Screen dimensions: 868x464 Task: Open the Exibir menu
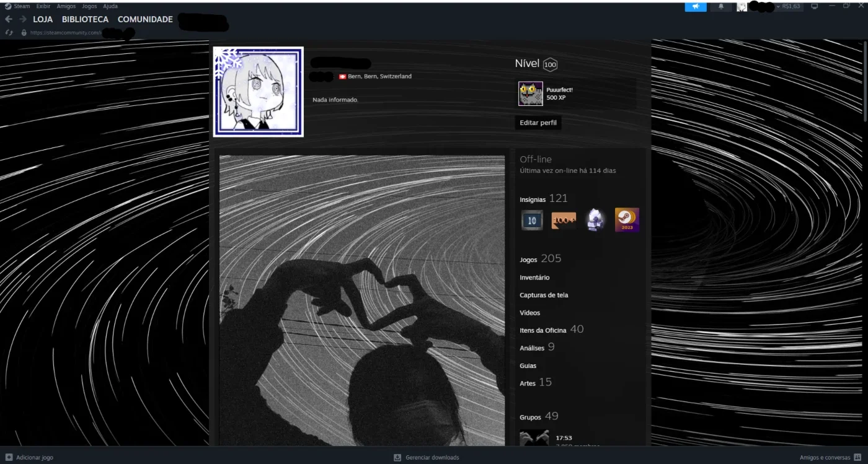pyautogui.click(x=43, y=6)
